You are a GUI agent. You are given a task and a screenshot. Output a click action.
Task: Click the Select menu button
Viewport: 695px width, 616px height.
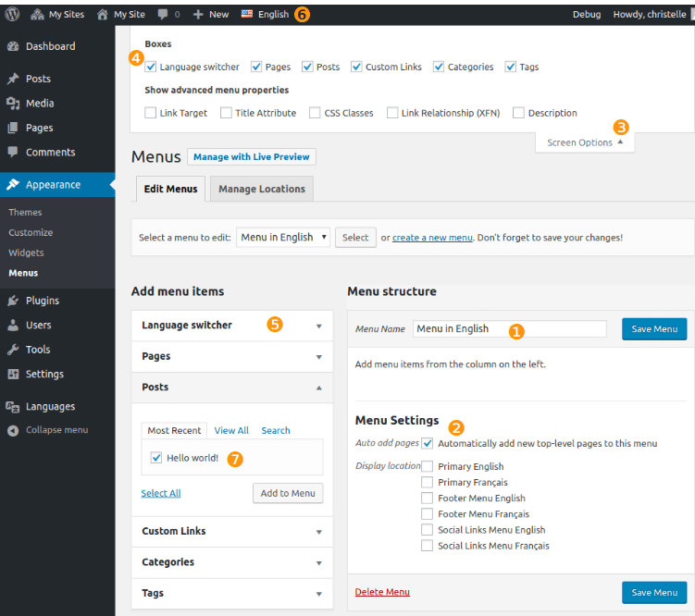pos(355,238)
